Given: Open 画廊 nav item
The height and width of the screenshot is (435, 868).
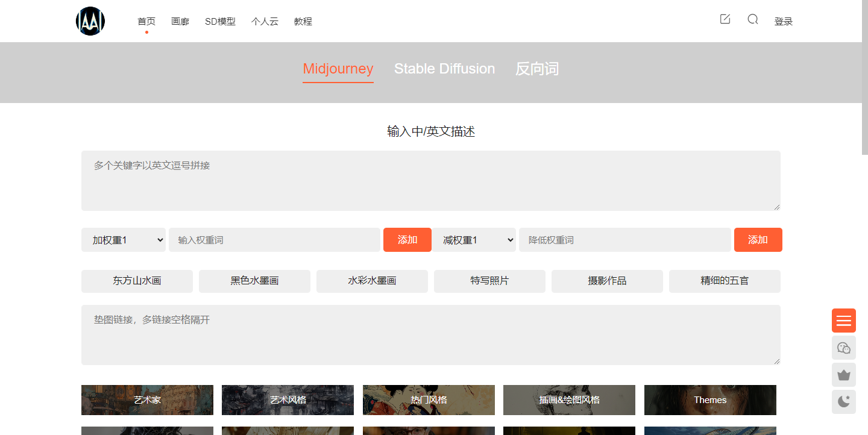Looking at the screenshot, I should click(x=180, y=22).
